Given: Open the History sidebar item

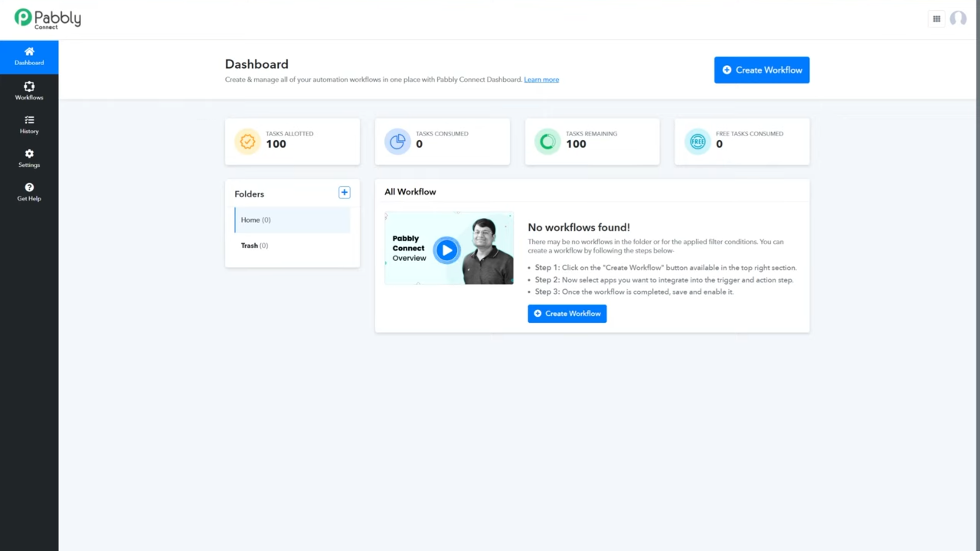Looking at the screenshot, I should click(x=29, y=124).
